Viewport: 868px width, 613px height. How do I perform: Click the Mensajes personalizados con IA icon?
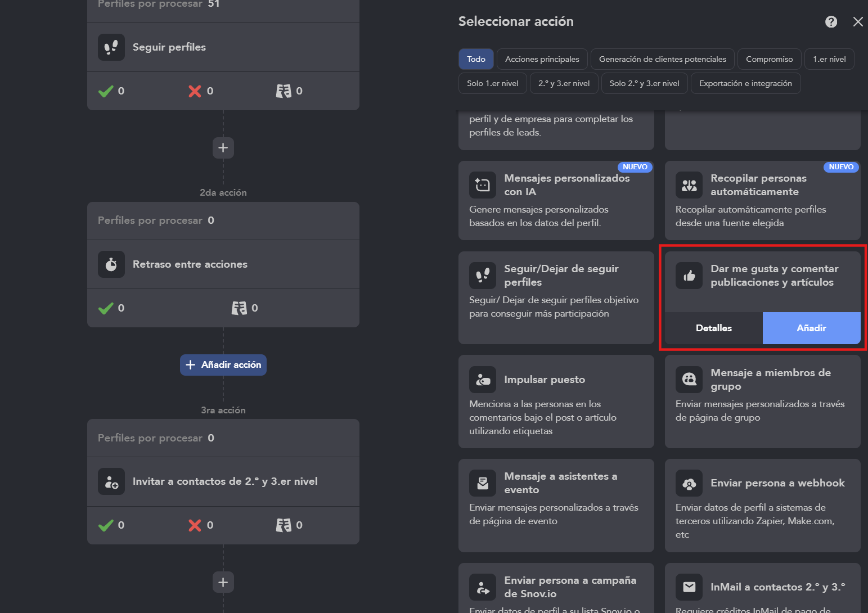[483, 185]
